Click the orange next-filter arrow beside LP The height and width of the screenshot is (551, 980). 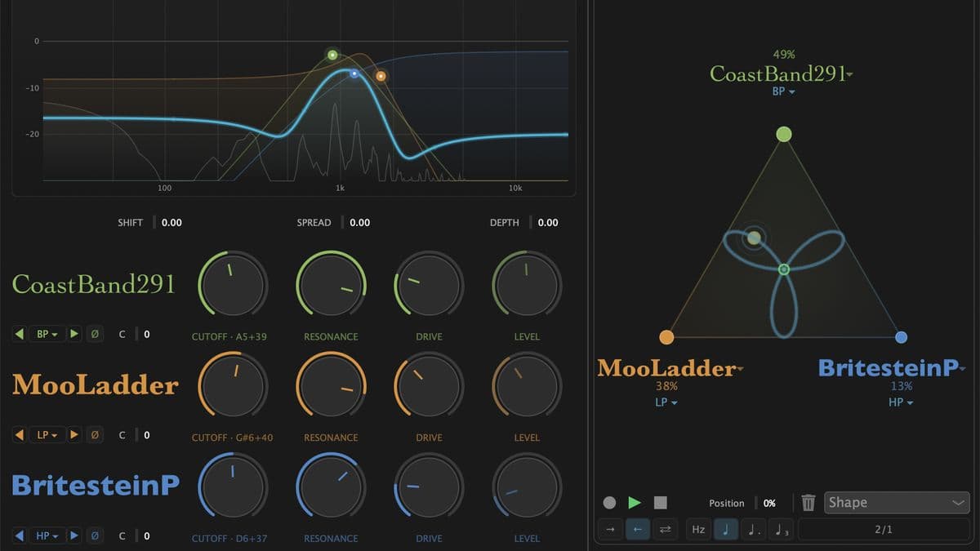pyautogui.click(x=74, y=435)
